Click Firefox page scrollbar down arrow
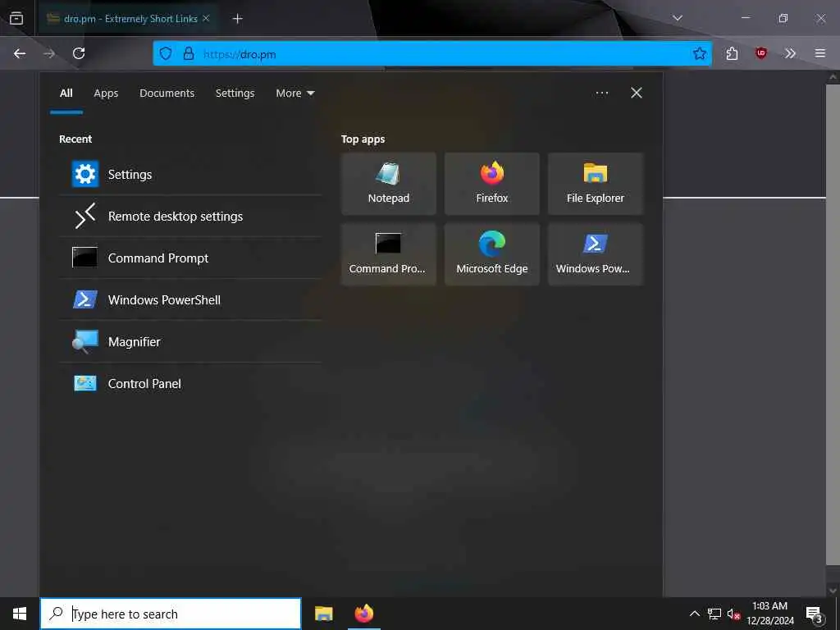The image size is (840, 630). [x=833, y=591]
